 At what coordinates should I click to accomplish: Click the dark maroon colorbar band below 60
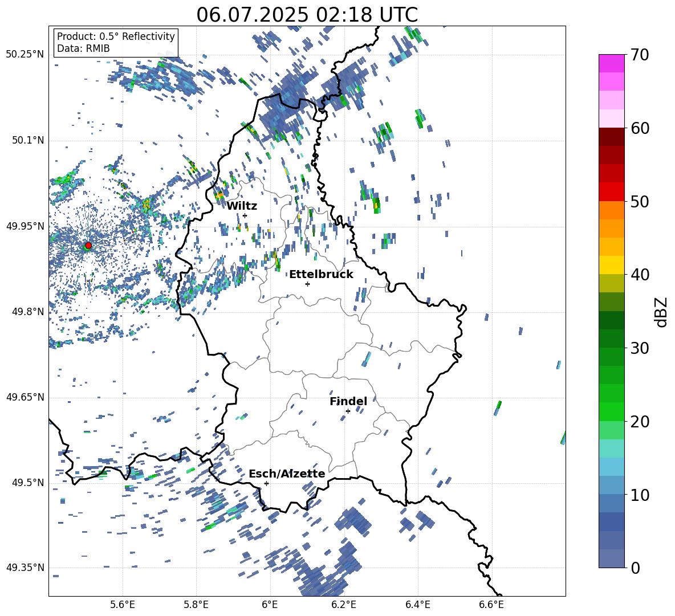(611, 137)
